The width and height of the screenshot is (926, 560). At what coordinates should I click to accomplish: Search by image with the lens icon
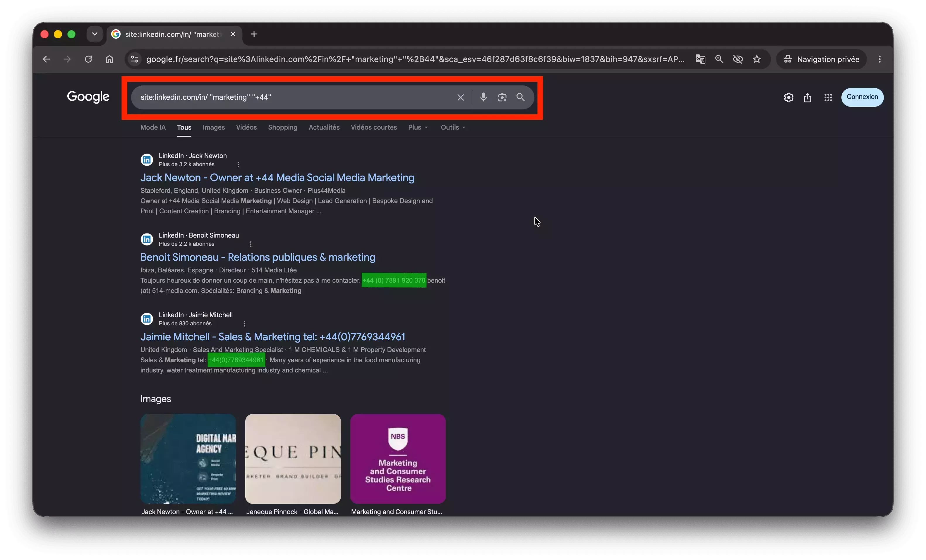tap(502, 97)
